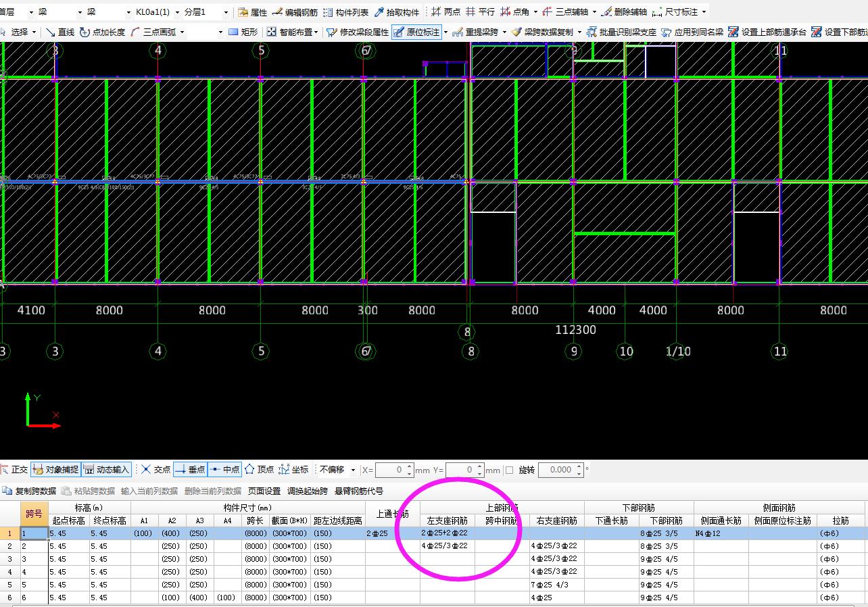868x607 pixels.
Task: Expand the 重提梁跨 dropdown arrow
Action: click(504, 32)
